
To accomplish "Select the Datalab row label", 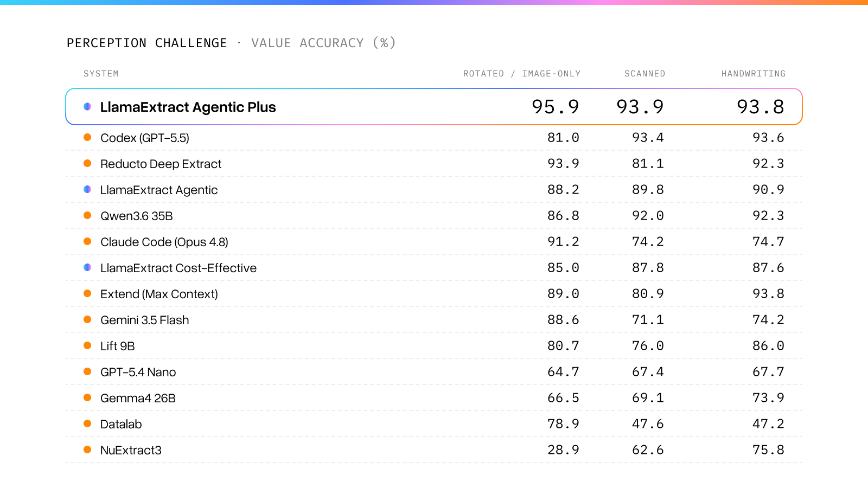I will point(121,424).
